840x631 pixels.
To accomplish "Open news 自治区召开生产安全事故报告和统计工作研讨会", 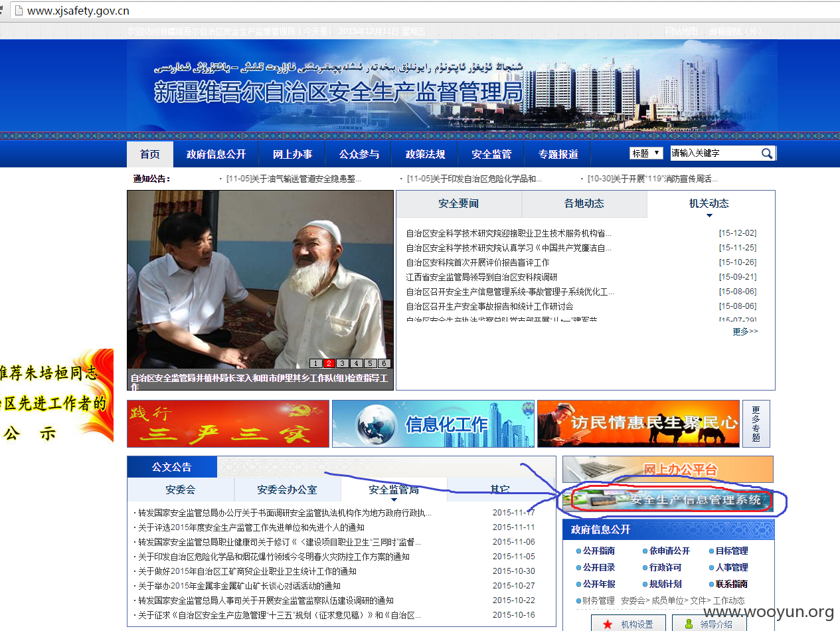I will pyautogui.click(x=490, y=306).
